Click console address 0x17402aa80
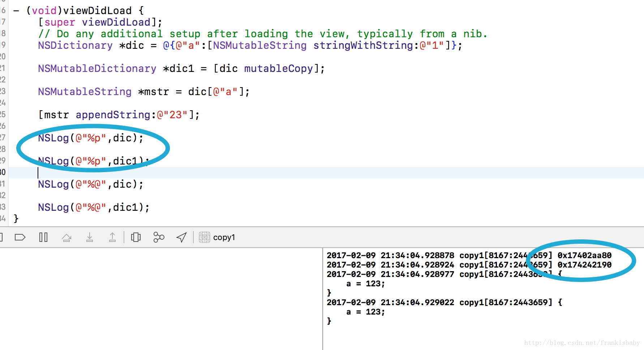 584,255
